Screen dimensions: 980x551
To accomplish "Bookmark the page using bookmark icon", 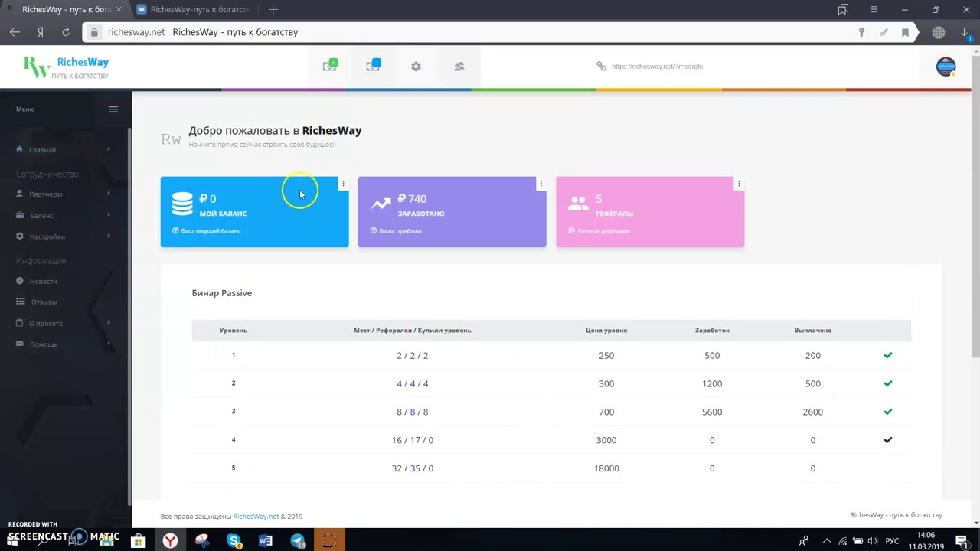I will tap(905, 32).
